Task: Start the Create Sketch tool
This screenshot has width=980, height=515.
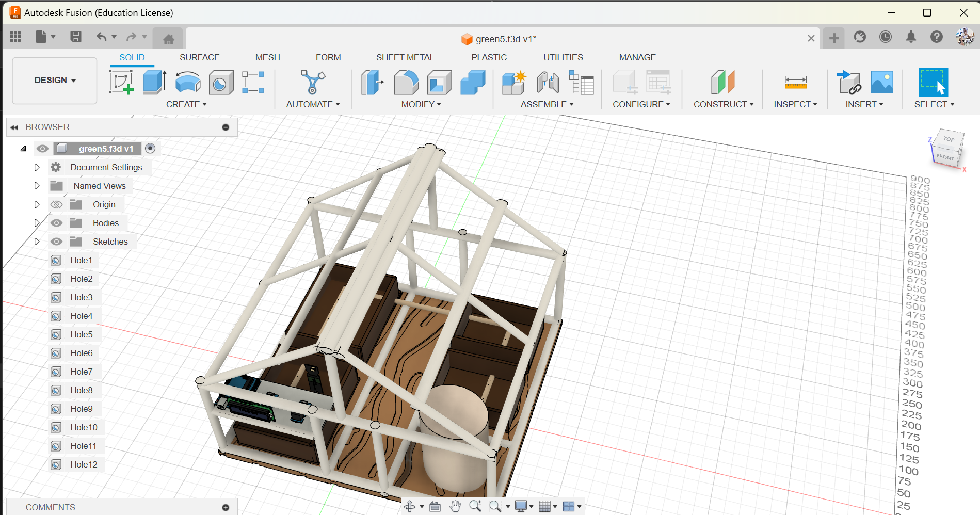Action: tap(121, 82)
